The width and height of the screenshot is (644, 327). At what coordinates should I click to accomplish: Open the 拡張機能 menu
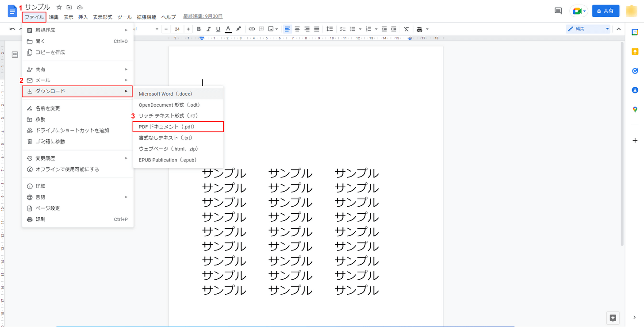click(146, 17)
